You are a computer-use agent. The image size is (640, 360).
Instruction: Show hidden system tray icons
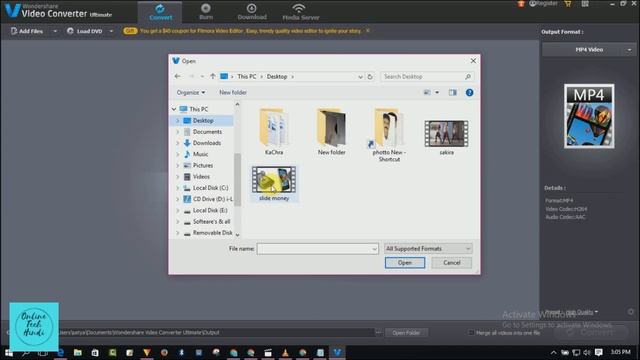point(553,352)
